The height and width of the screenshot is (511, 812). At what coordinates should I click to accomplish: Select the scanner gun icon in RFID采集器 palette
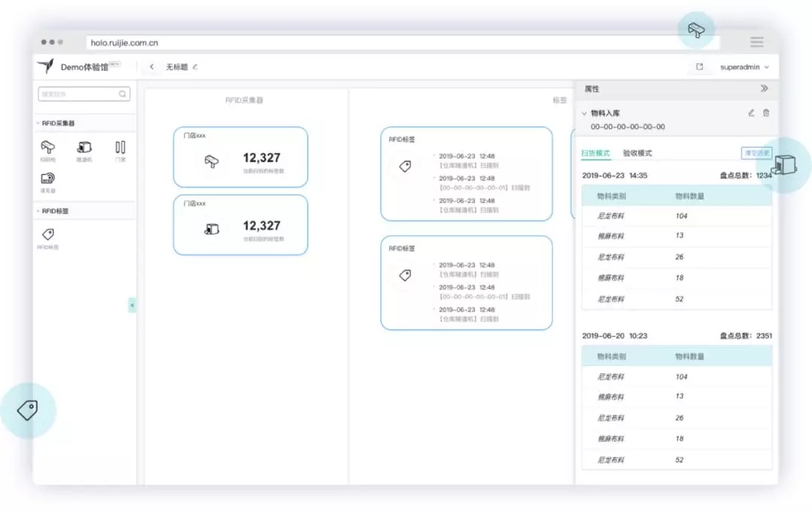pos(47,148)
